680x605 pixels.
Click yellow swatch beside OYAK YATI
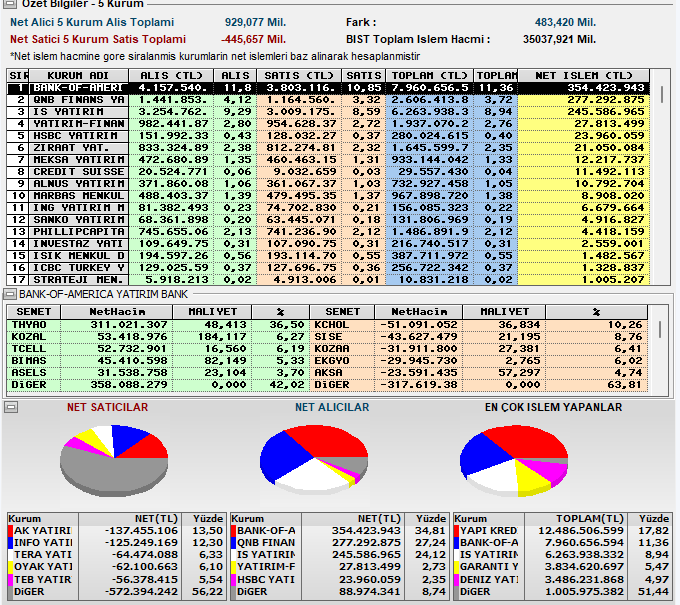[10, 567]
